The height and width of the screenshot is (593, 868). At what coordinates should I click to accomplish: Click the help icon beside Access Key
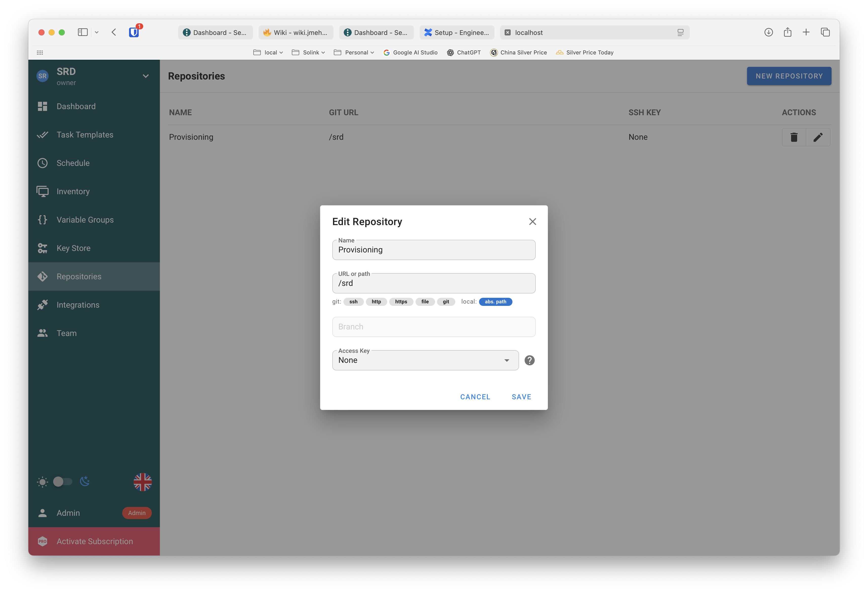pos(529,360)
